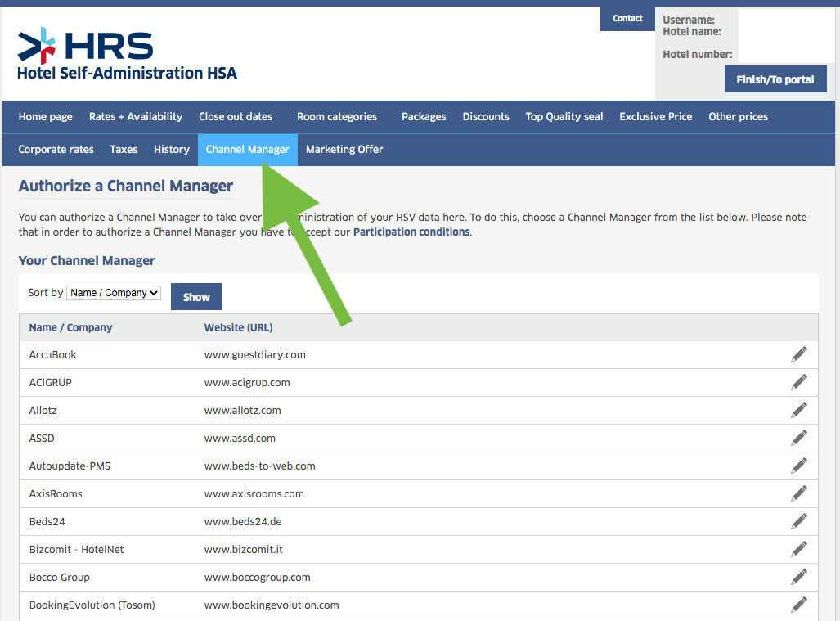The image size is (840, 621).
Task: Click www.assd.com URL text
Action: pos(240,439)
